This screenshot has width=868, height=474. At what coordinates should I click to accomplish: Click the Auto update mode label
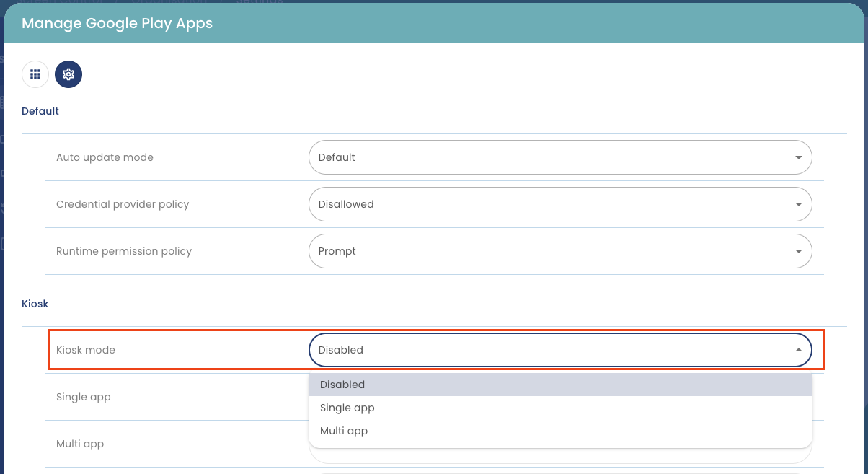[105, 157]
